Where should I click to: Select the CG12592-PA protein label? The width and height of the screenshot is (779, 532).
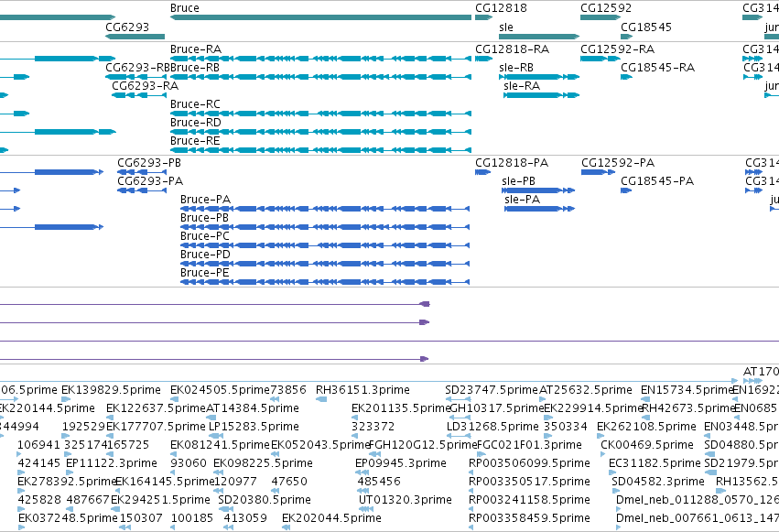(x=618, y=163)
